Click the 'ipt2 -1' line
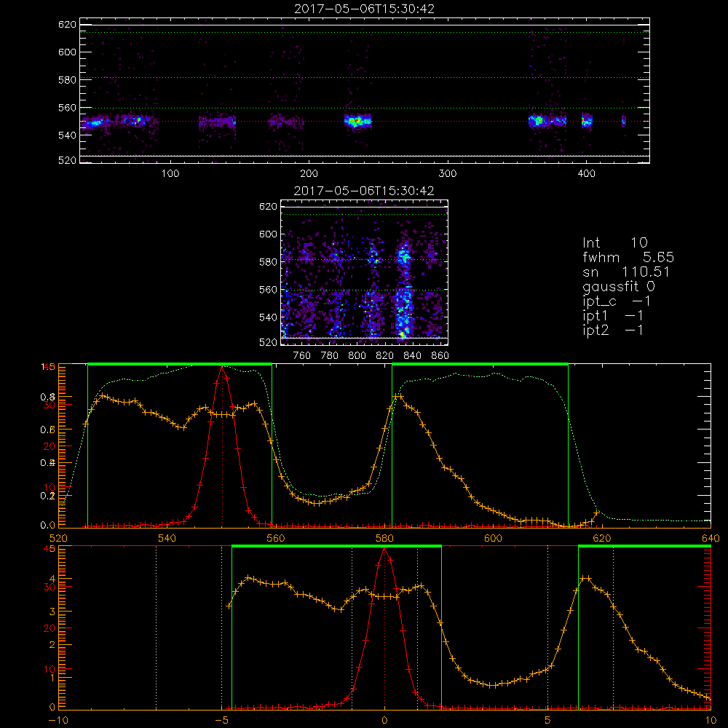This screenshot has width=728, height=728. [x=613, y=330]
